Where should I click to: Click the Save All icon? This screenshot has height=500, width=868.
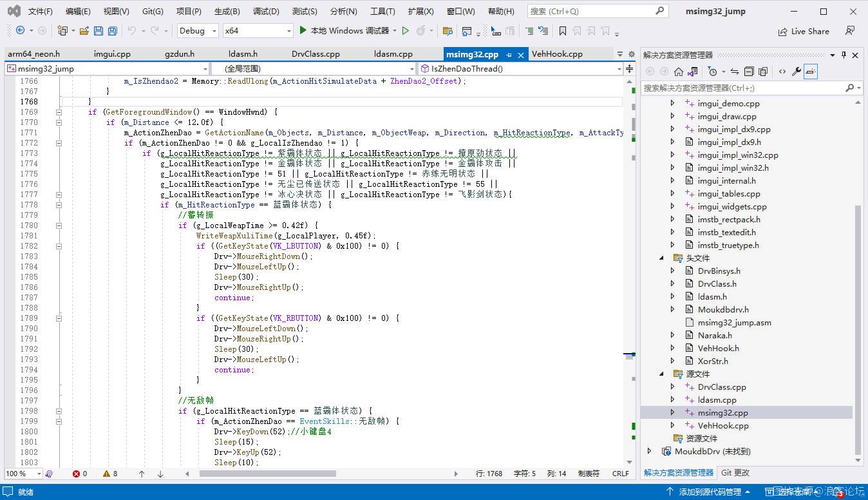pos(112,30)
